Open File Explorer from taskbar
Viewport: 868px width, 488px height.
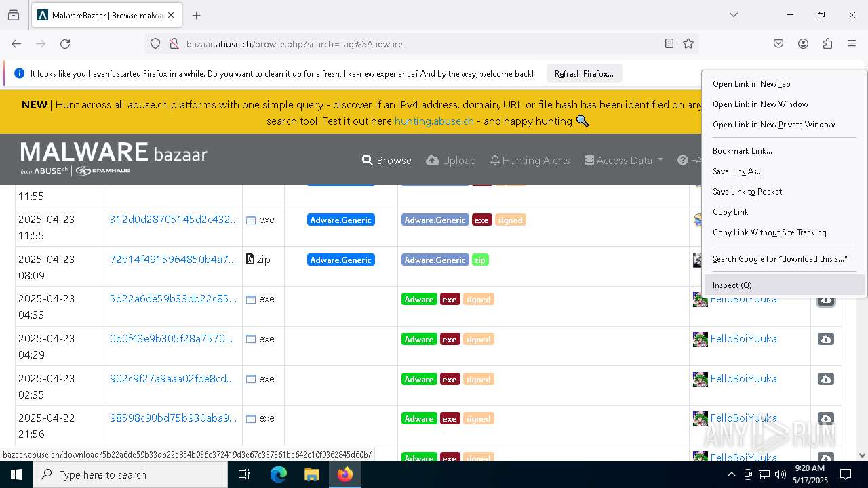pos(311,474)
